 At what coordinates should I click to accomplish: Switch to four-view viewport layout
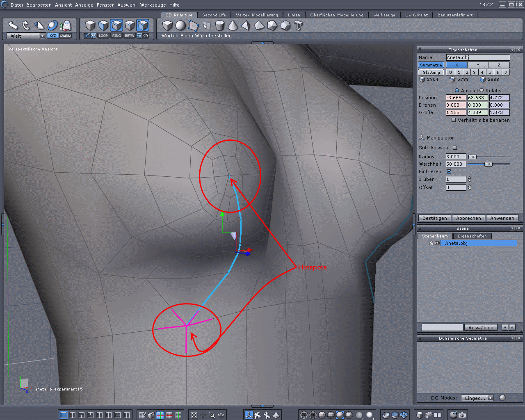[73, 415]
